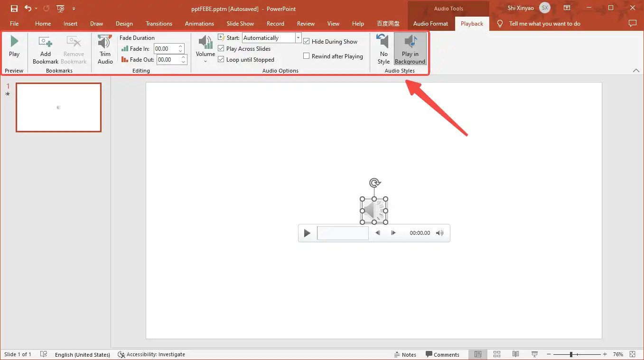The image size is (644, 360).
Task: Click the Shi Xinyao account avatar
Action: (545, 8)
